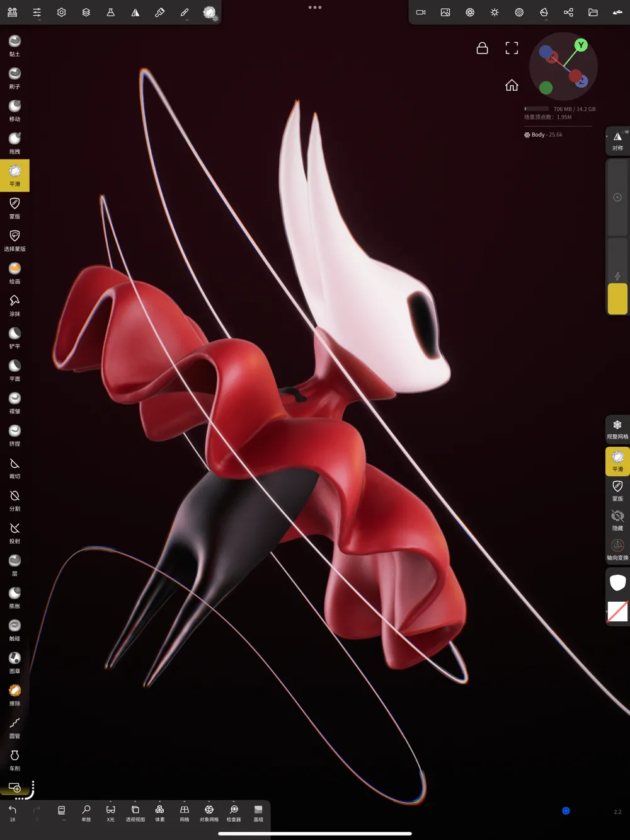Pick the 分割 (Split) tool

(14, 500)
